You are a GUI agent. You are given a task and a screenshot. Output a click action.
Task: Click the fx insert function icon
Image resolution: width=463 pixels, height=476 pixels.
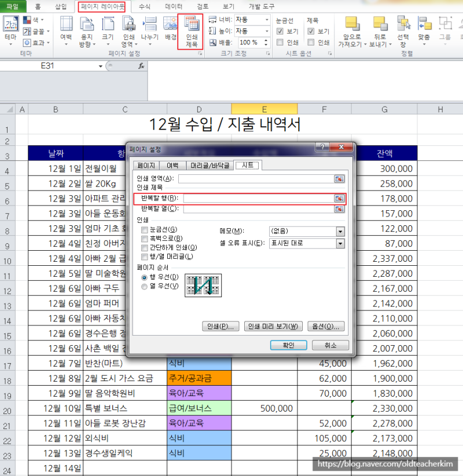click(x=141, y=66)
